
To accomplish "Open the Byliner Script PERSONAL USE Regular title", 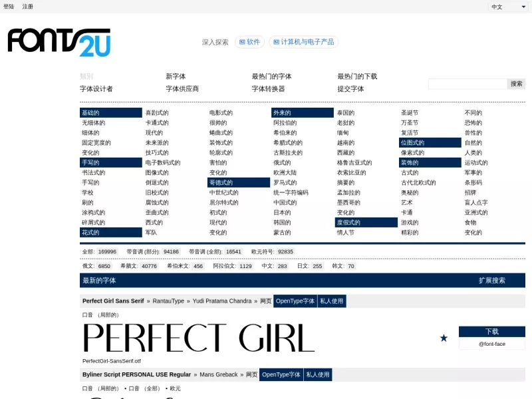I will [x=136, y=374].
